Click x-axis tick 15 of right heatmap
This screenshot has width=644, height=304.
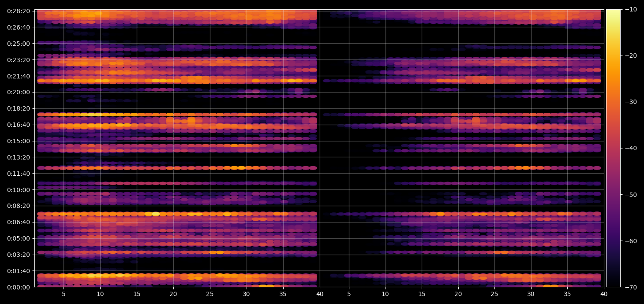pyautogui.click(x=422, y=294)
